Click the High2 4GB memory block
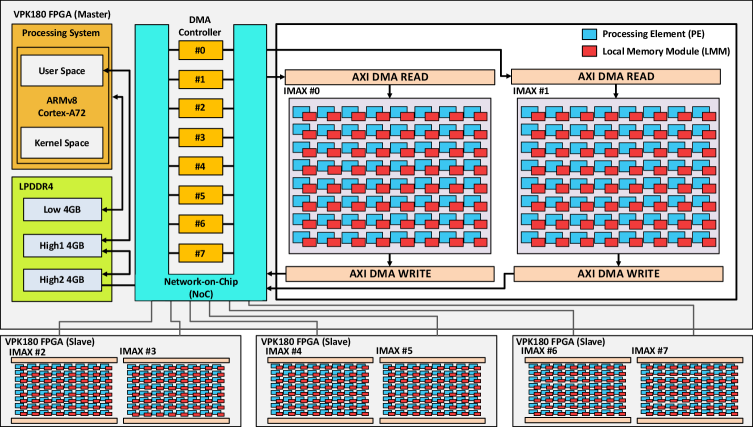This screenshot has width=753, height=427. [62, 280]
